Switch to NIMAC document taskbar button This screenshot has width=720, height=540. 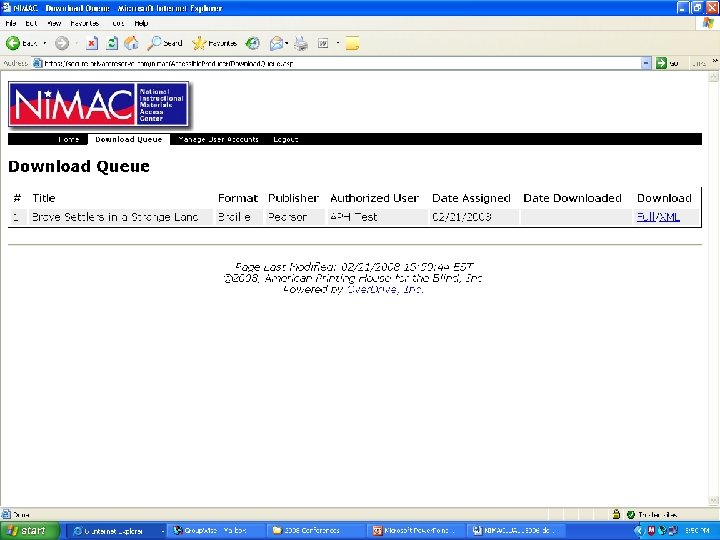516,531
